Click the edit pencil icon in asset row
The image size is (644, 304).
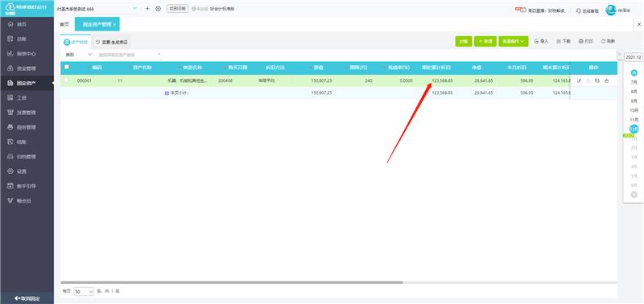click(579, 80)
